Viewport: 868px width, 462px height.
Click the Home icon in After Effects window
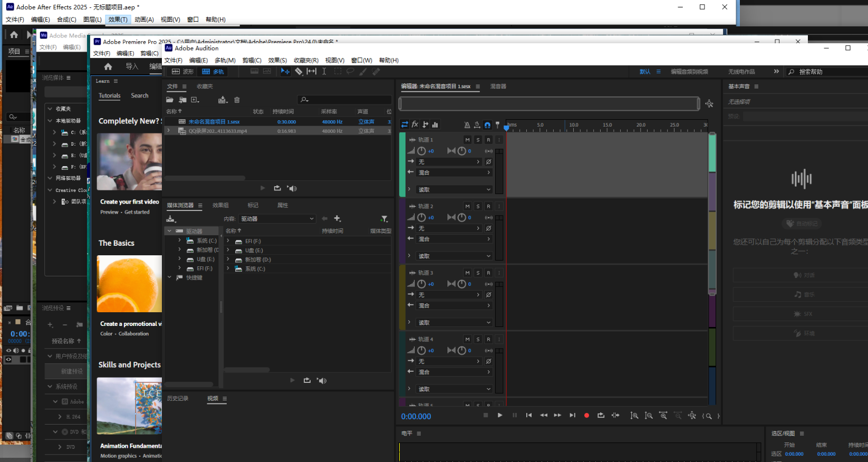pos(14,35)
